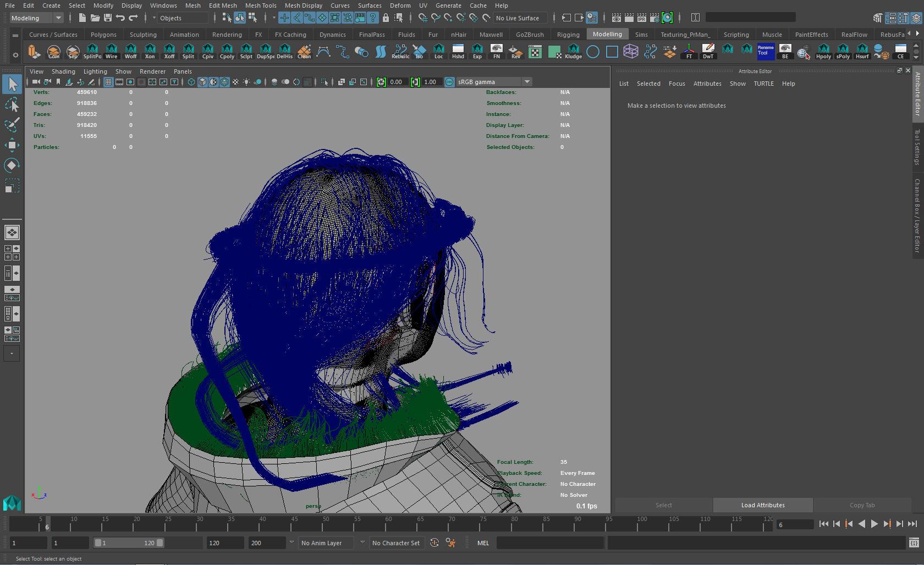Run the Rename Tool shelf button
The height and width of the screenshot is (565, 924).
click(765, 51)
